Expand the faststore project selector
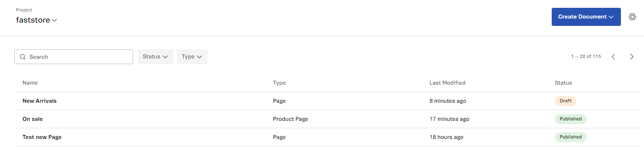The height and width of the screenshot is (150, 644). pyautogui.click(x=36, y=20)
